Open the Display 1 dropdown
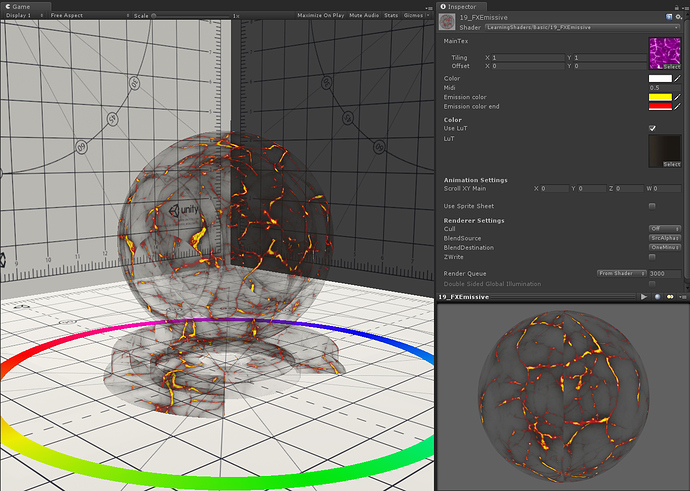This screenshot has width=690, height=491. [x=24, y=15]
